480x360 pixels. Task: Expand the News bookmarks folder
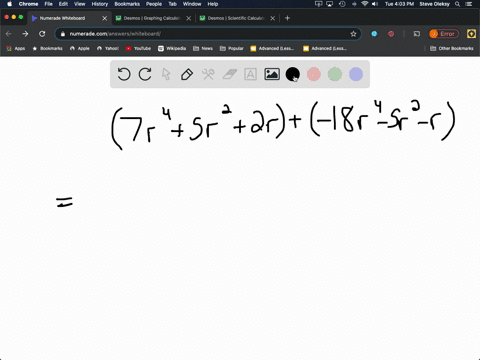click(203, 48)
